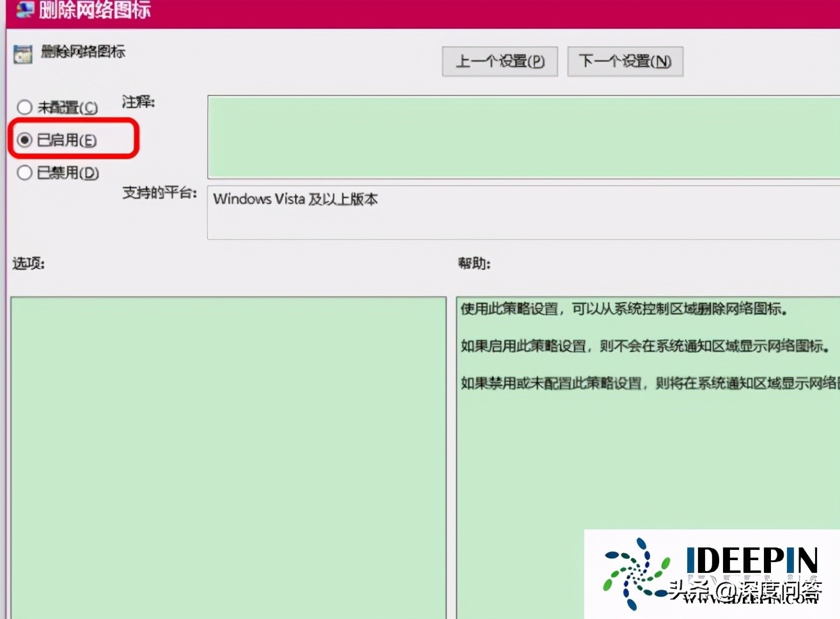Select the 未配置(C) radio button
Viewport: 840px width, 619px height.
(24, 107)
